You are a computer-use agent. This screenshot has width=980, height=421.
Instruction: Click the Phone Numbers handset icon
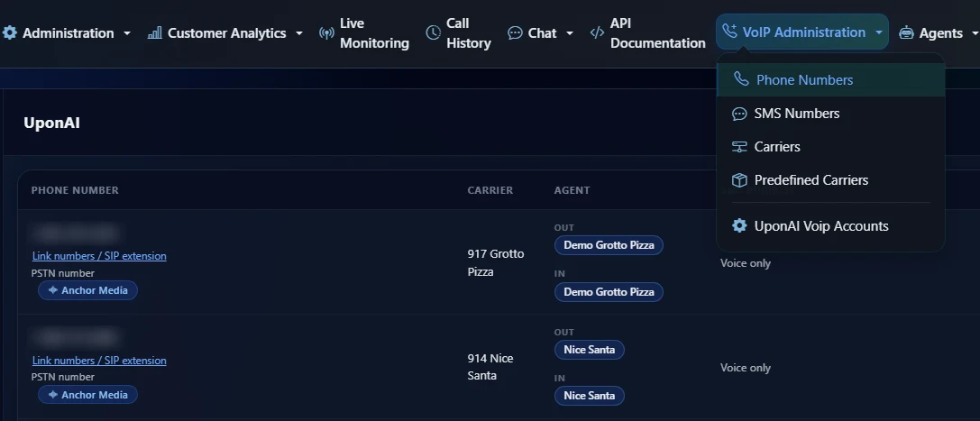point(741,79)
